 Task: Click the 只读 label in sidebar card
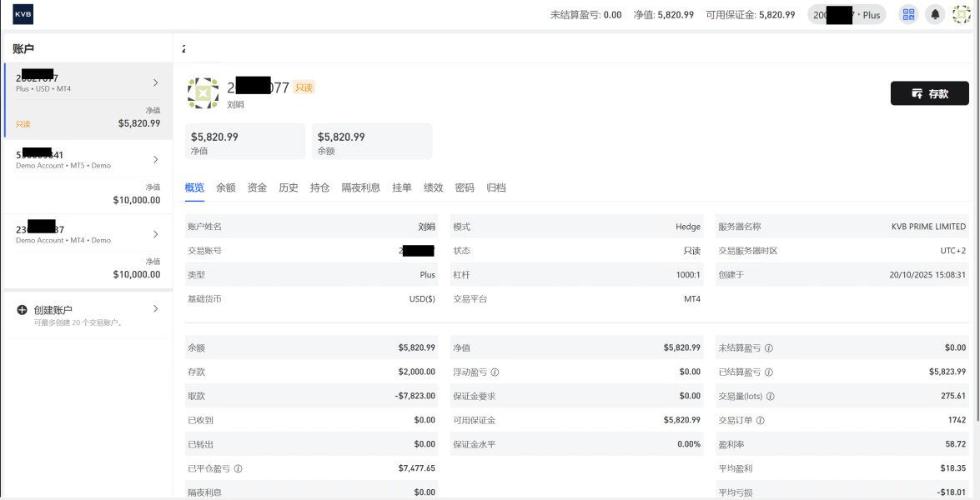click(x=23, y=124)
